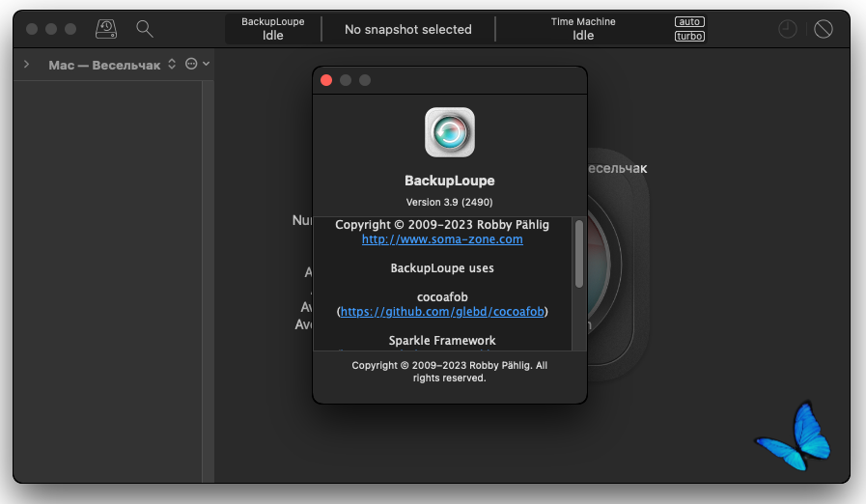This screenshot has height=504, width=866.
Task: Expand the Mac — Весельчак disclosure chevron
Action: pos(26,65)
